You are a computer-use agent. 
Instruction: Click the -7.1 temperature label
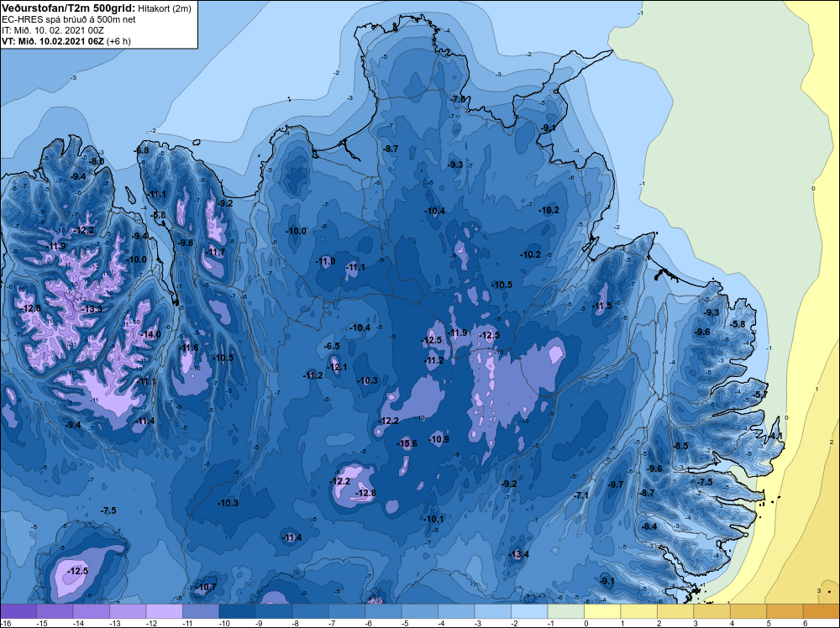tap(580, 495)
